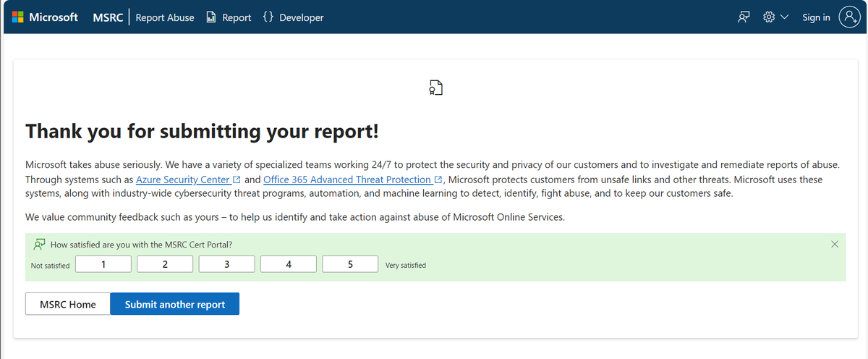Click the 'Not satisfied' label
The width and height of the screenshot is (868, 359).
pos(51,266)
